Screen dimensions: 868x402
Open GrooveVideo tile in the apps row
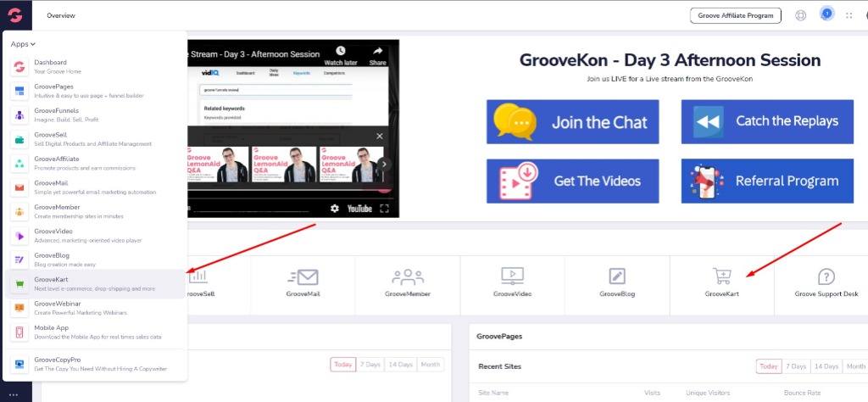pyautogui.click(x=512, y=285)
